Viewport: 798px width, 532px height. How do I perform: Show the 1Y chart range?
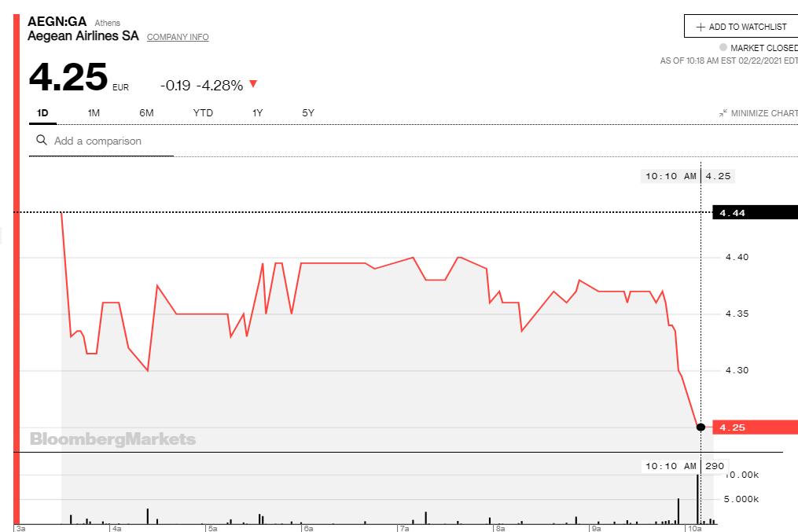pyautogui.click(x=257, y=113)
